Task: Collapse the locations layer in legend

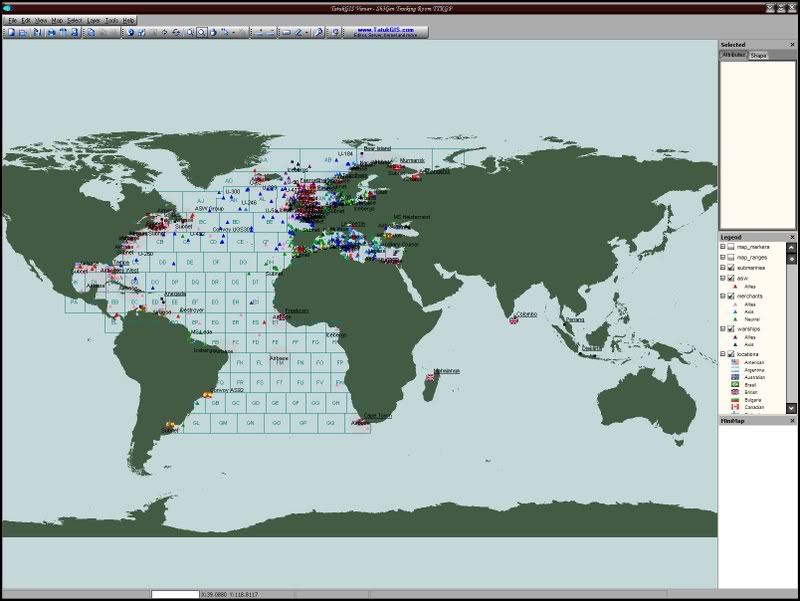Action: (722, 354)
